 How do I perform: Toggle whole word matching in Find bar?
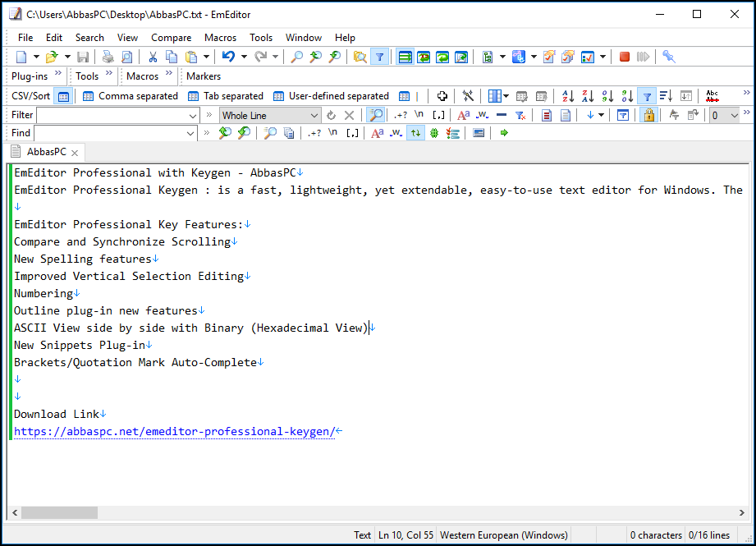click(x=396, y=133)
